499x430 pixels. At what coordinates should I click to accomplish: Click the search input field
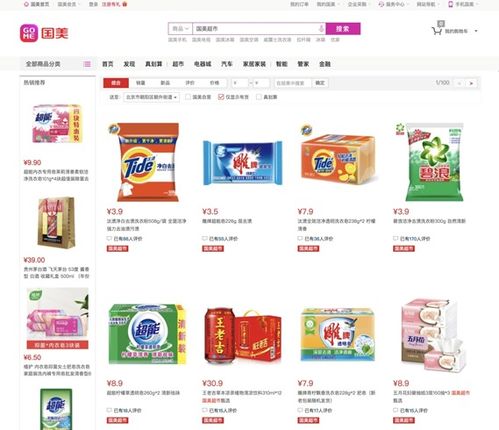pyautogui.click(x=255, y=29)
